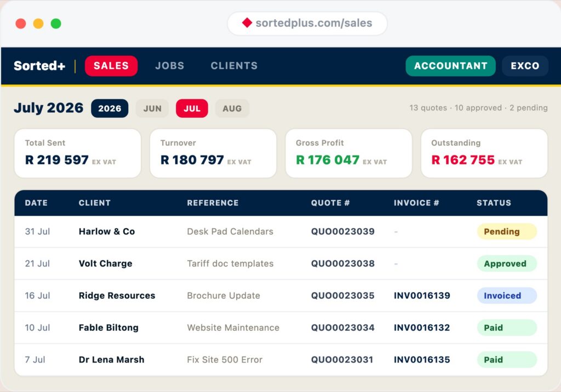Screen dimensions: 561x392
Task: Click the REFERENCE column header
Action: tap(213, 203)
